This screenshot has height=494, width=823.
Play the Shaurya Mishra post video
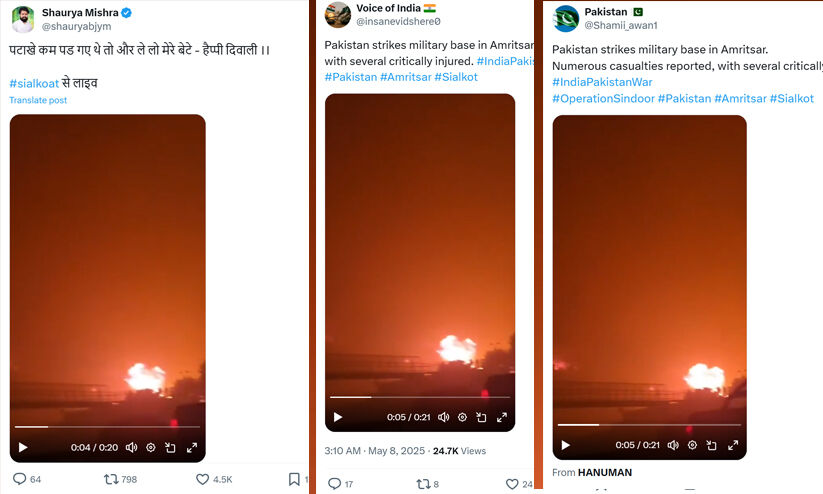click(x=23, y=447)
